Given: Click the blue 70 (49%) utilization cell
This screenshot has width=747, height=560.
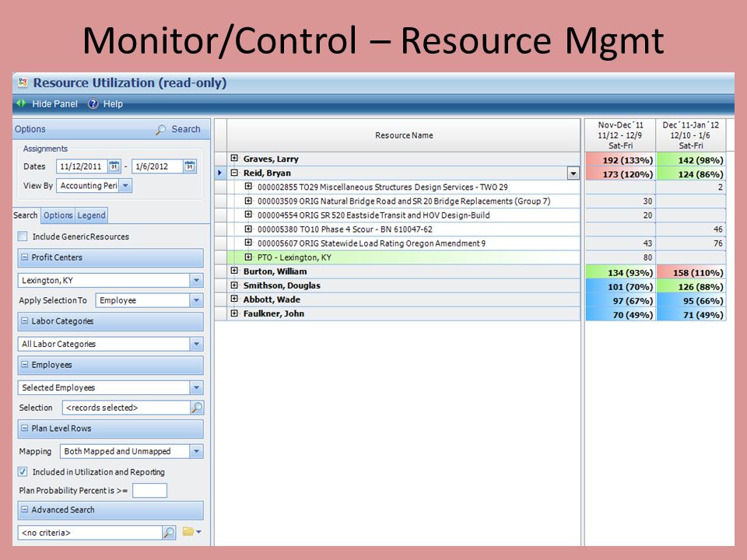Looking at the screenshot, I should [620, 314].
